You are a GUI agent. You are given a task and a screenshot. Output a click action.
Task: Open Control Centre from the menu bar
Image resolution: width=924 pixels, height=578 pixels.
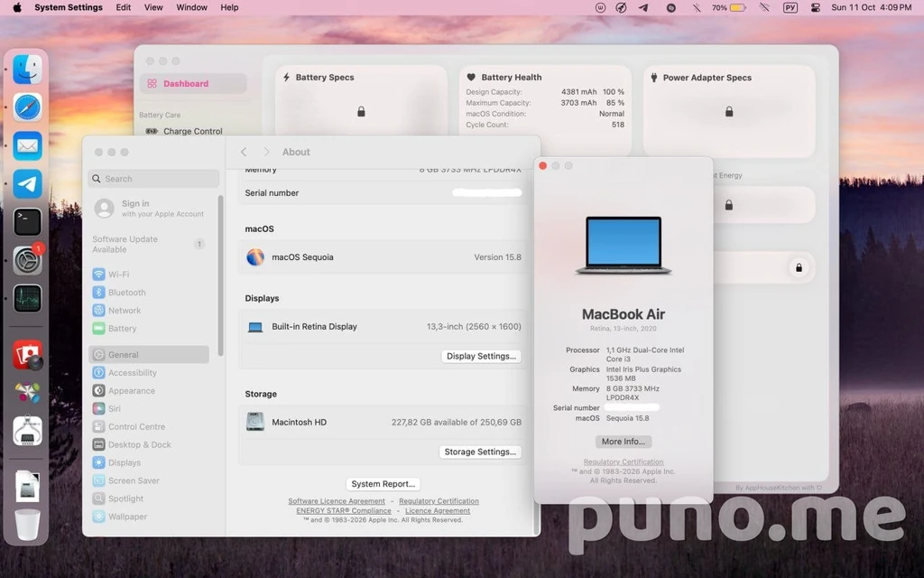816,7
